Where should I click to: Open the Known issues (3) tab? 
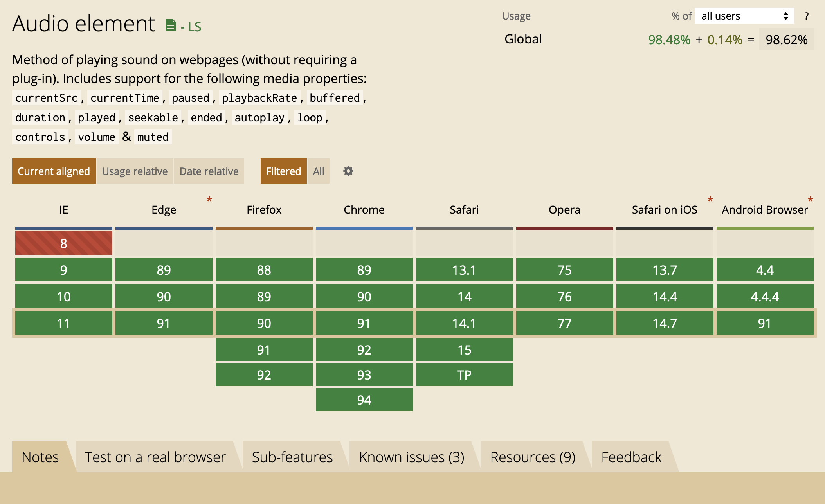(411, 457)
